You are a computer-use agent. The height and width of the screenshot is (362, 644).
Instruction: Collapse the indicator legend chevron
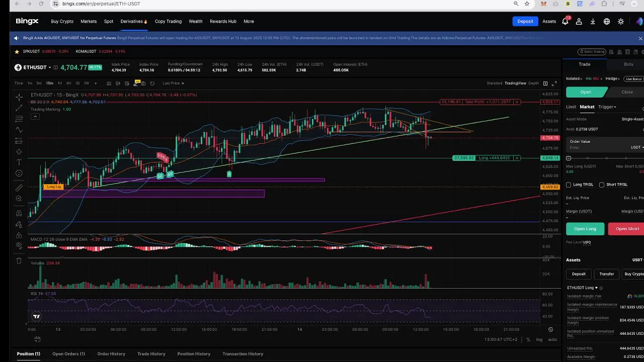pos(35,116)
